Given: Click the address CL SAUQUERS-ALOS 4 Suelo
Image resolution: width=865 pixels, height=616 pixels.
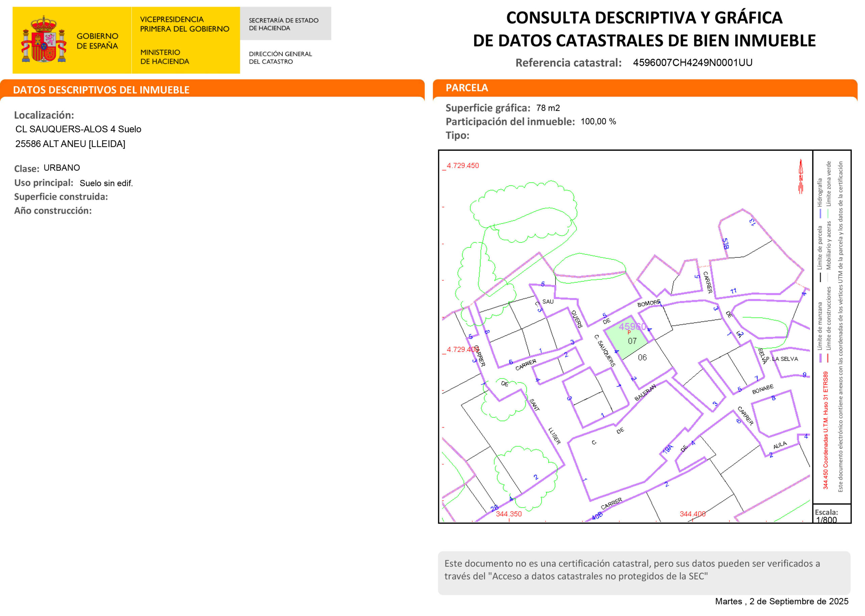Looking at the screenshot, I should 78,129.
